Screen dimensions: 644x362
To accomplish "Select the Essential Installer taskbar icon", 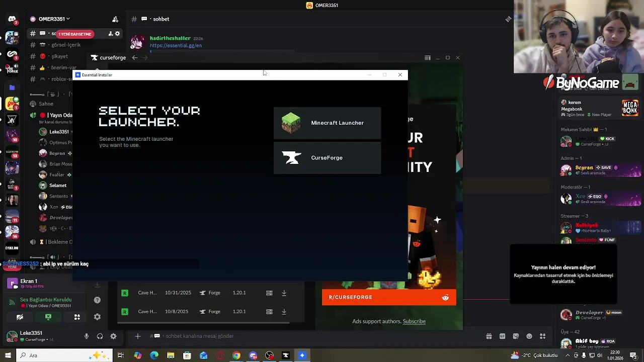I will 302,355.
